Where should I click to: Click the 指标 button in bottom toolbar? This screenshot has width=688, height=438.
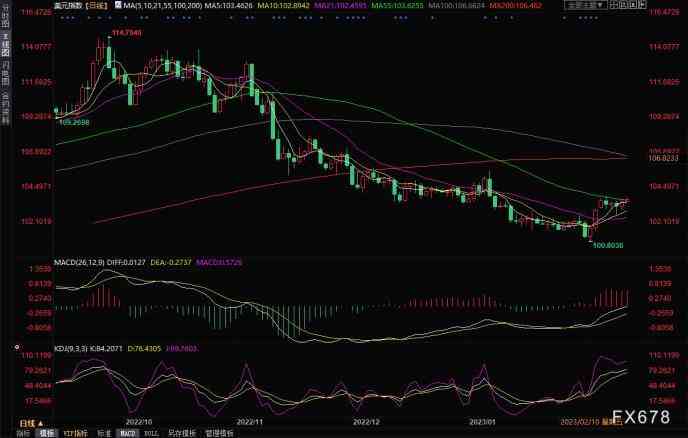click(47, 434)
